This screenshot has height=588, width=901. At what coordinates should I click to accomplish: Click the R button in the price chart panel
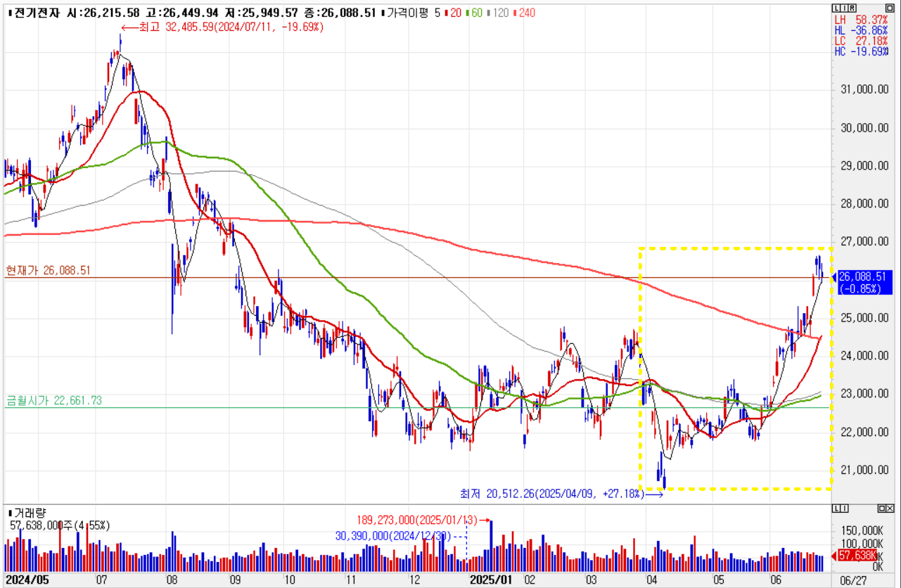[x=852, y=8]
